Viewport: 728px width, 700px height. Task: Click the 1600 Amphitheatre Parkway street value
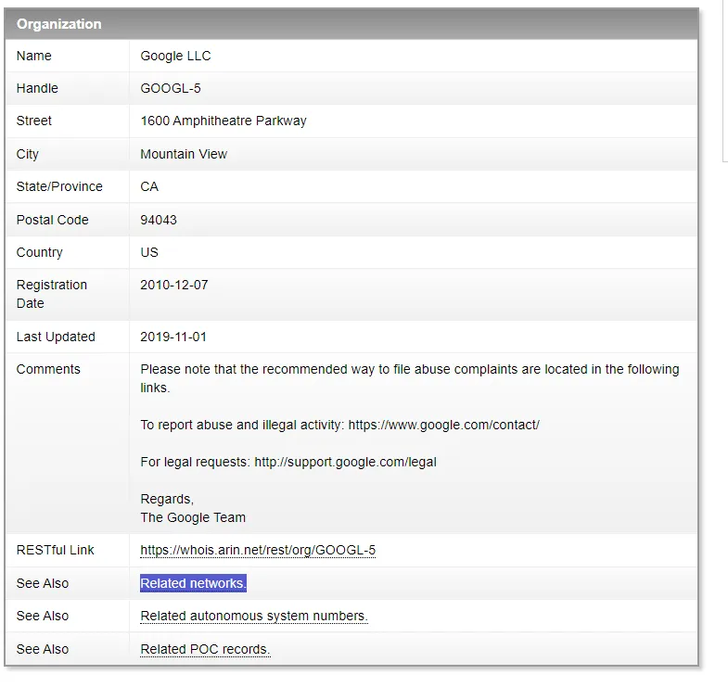pos(224,121)
